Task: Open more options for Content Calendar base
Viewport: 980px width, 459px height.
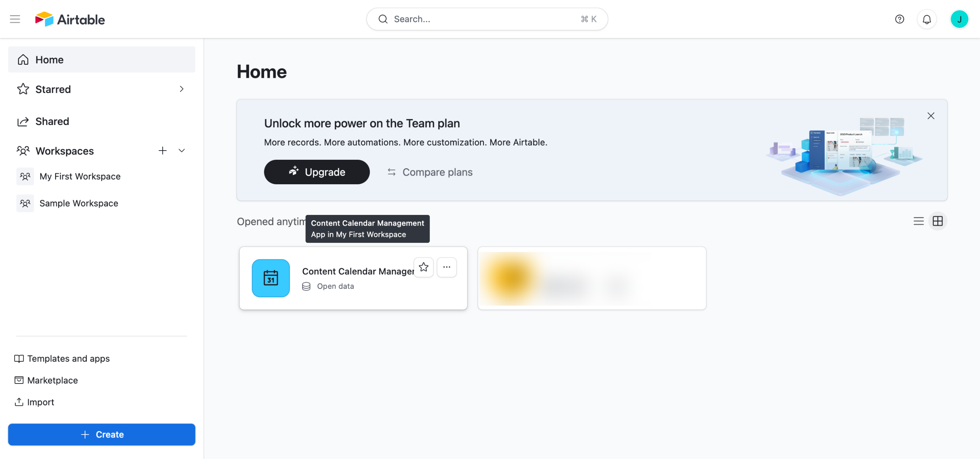Action: coord(447,267)
